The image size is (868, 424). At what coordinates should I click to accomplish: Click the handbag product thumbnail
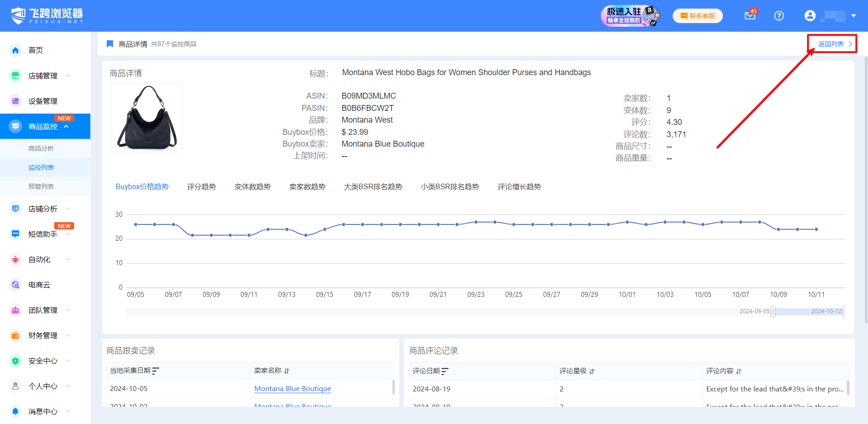[146, 118]
